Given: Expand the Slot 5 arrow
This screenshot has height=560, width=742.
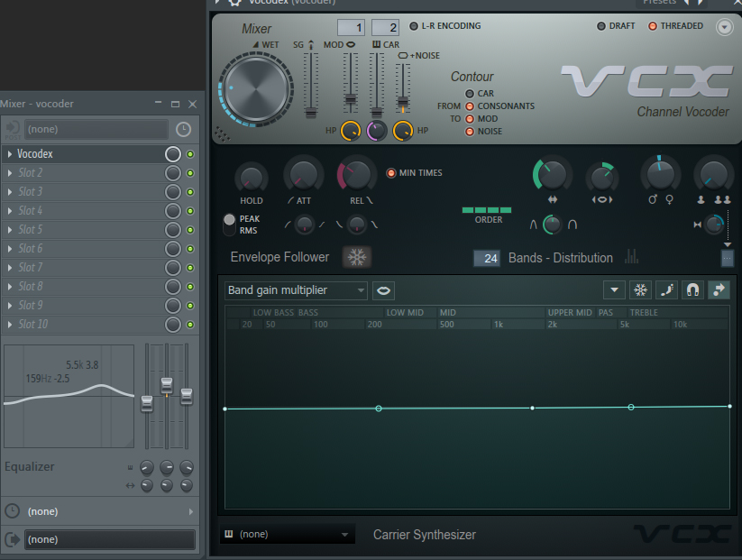Looking at the screenshot, I should (x=9, y=230).
